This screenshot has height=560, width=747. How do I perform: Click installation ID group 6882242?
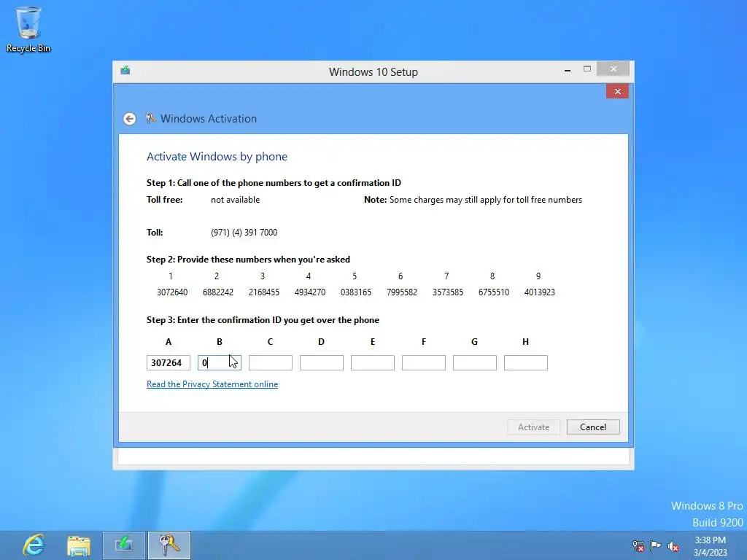click(217, 292)
